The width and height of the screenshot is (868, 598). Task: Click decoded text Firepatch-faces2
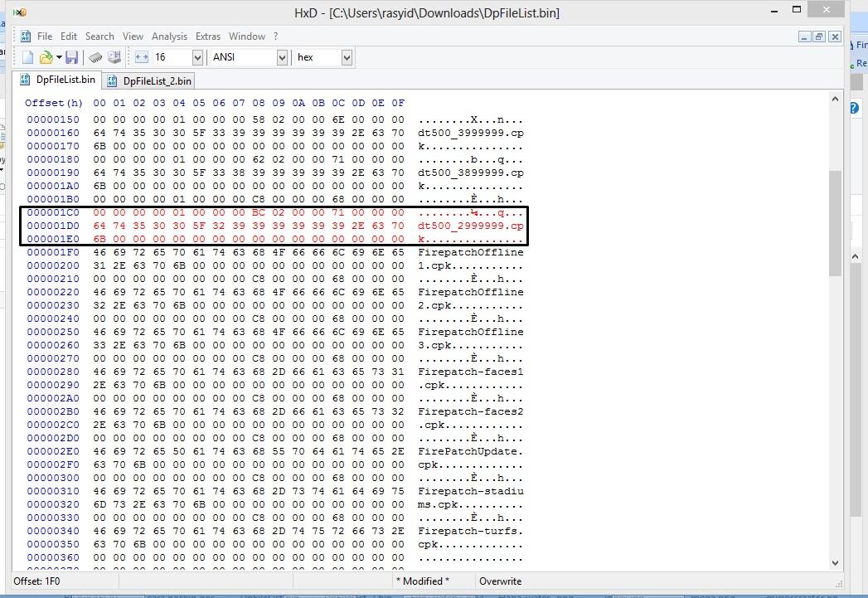pyautogui.click(x=471, y=412)
